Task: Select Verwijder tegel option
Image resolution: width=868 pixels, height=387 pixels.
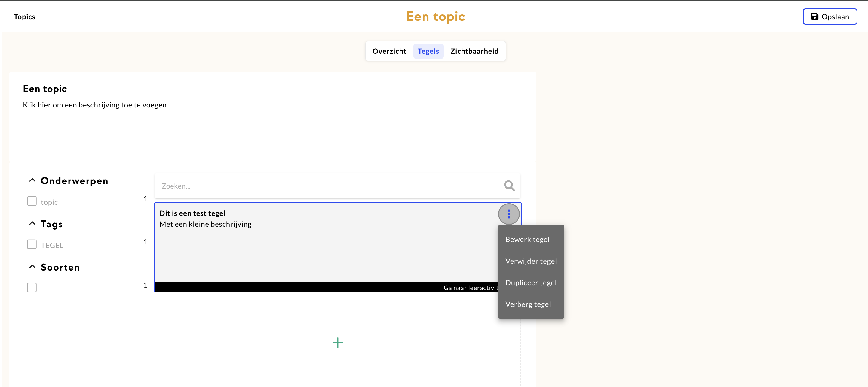Action: [x=531, y=261]
